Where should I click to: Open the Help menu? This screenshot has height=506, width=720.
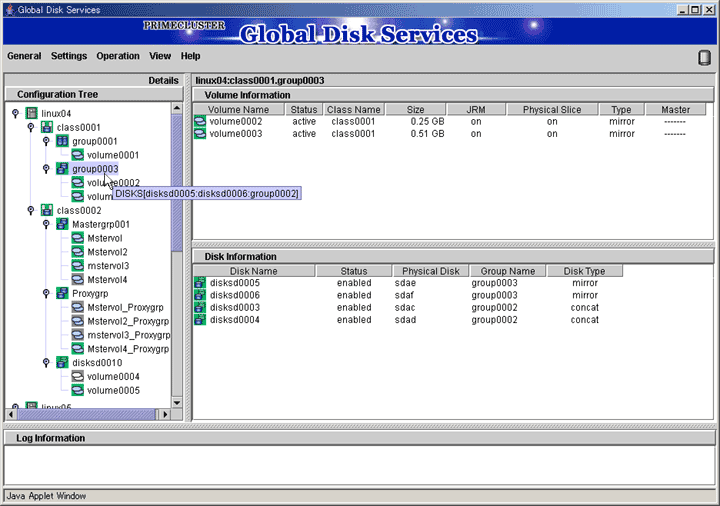(x=191, y=56)
